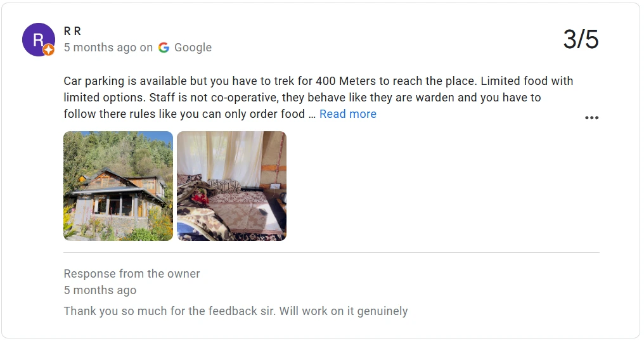Click the owner response's '5 months ago' date

tap(100, 290)
